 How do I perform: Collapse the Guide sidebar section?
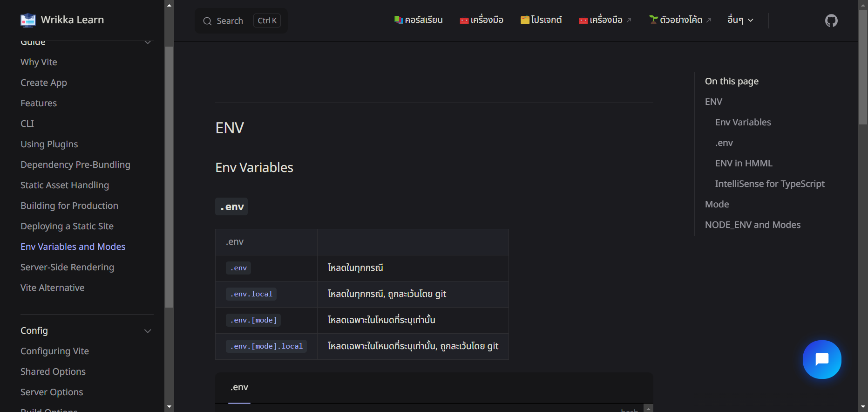(148, 42)
